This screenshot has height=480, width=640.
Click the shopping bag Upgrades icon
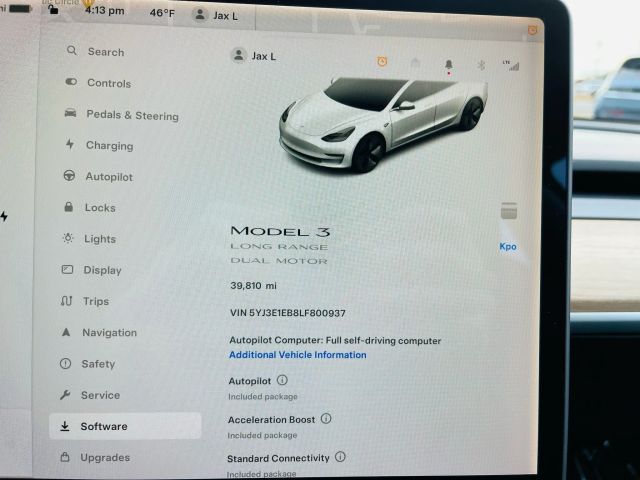coord(64,457)
